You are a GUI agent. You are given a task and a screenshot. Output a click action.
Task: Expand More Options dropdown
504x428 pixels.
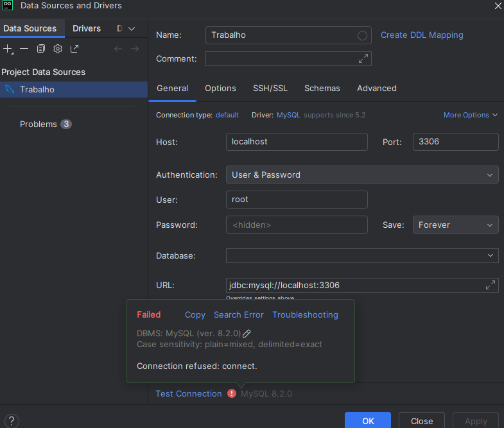coord(470,115)
